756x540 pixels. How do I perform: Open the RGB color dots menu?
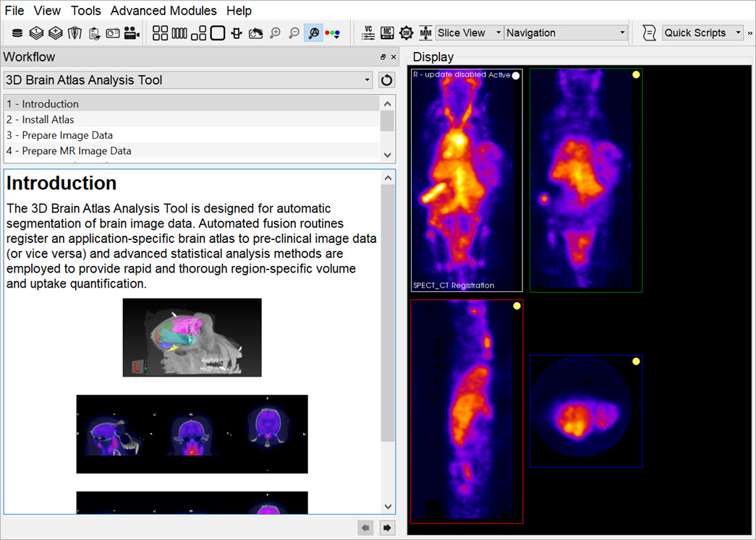tap(333, 33)
